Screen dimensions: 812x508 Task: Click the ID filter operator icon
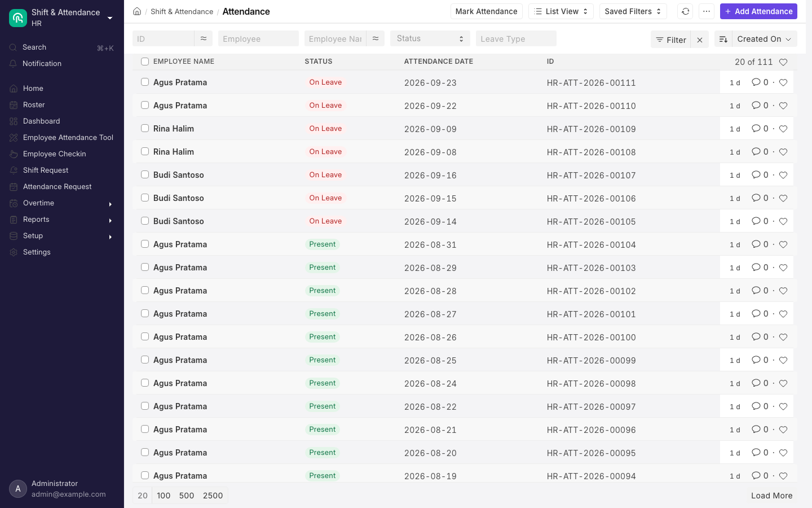[x=204, y=38]
